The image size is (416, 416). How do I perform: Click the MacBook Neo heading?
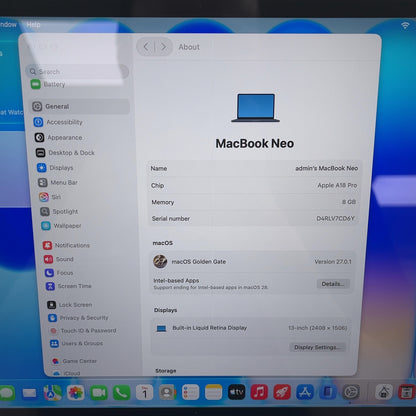[x=255, y=144]
